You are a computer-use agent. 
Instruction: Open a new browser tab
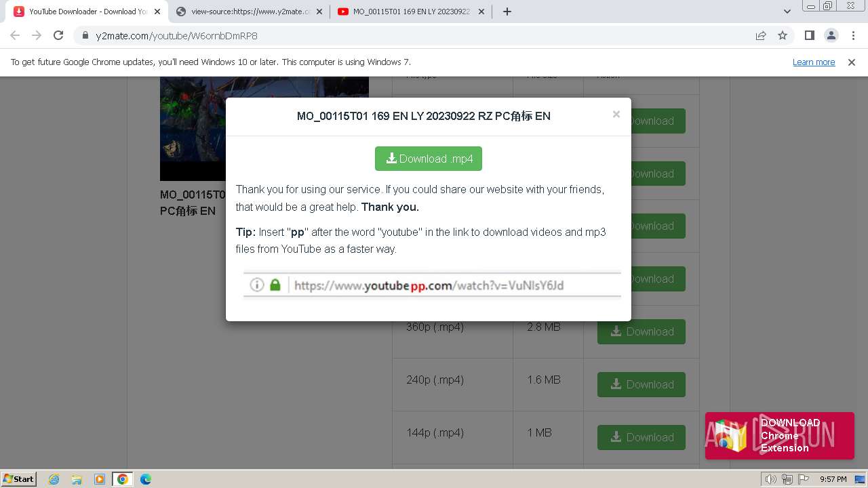pyautogui.click(x=507, y=12)
